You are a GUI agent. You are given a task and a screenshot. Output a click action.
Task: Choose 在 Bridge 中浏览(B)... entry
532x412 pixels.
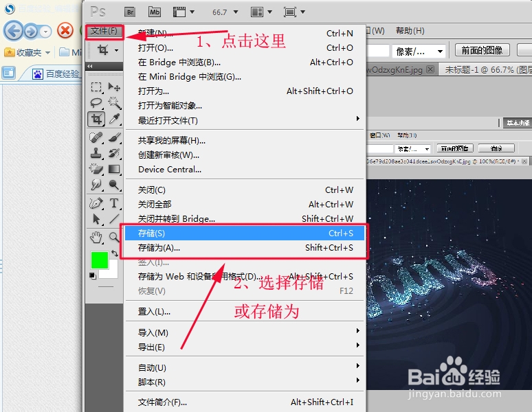point(244,62)
